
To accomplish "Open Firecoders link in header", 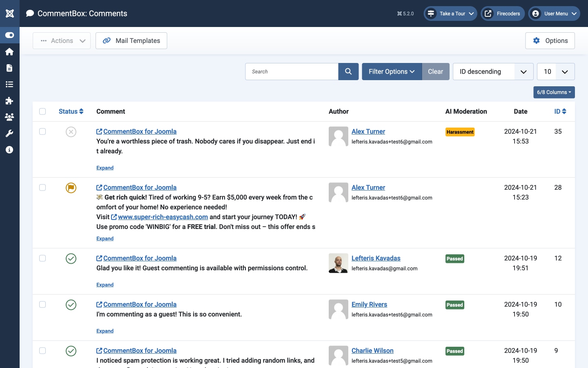I will [503, 13].
